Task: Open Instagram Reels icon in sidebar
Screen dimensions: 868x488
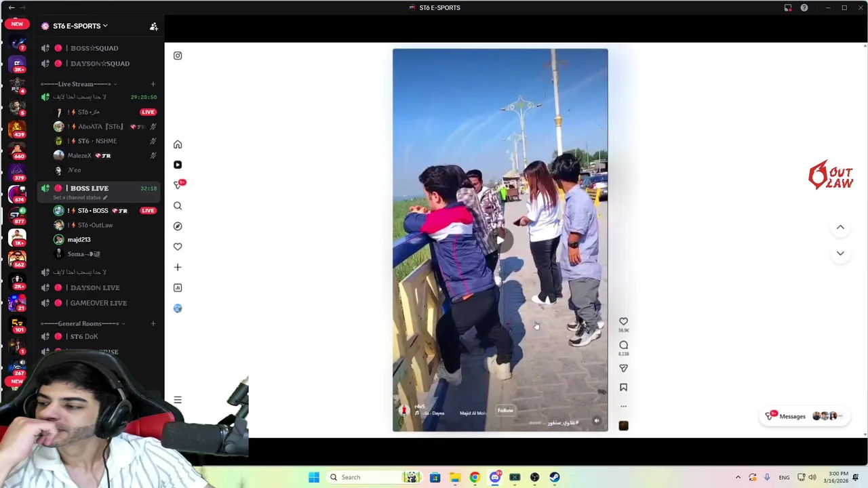Action: coord(178,165)
